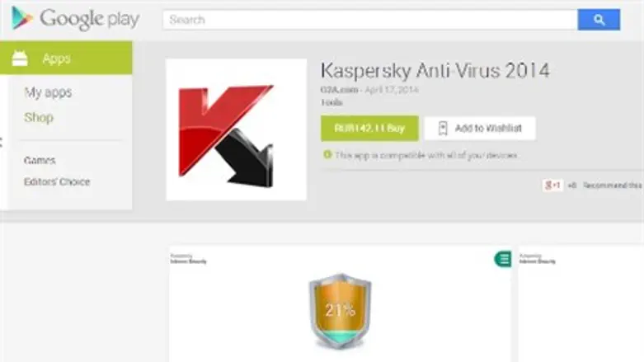The width and height of the screenshot is (644, 362).
Task: Go to Games category
Action: tap(40, 160)
